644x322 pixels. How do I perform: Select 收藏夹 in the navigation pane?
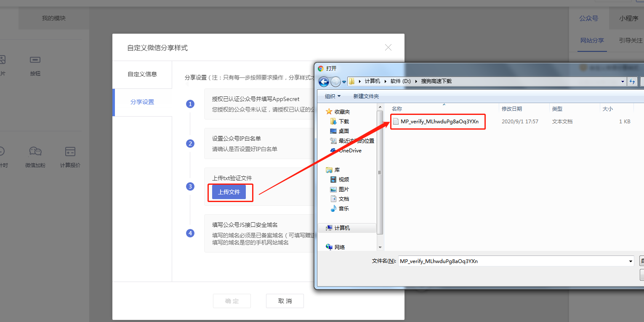(342, 112)
